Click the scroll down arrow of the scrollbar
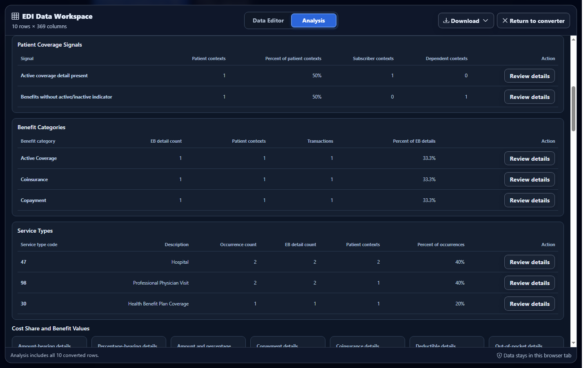 tap(574, 343)
